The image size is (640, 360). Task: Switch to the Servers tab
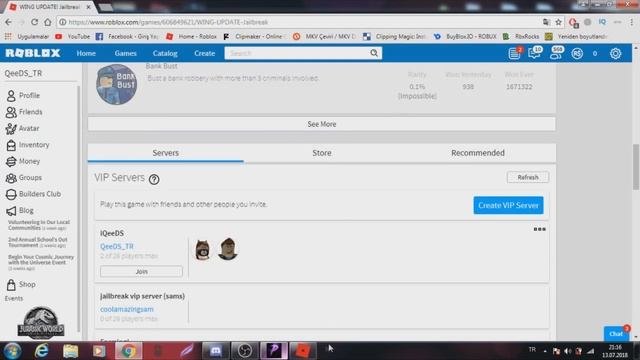click(x=166, y=153)
